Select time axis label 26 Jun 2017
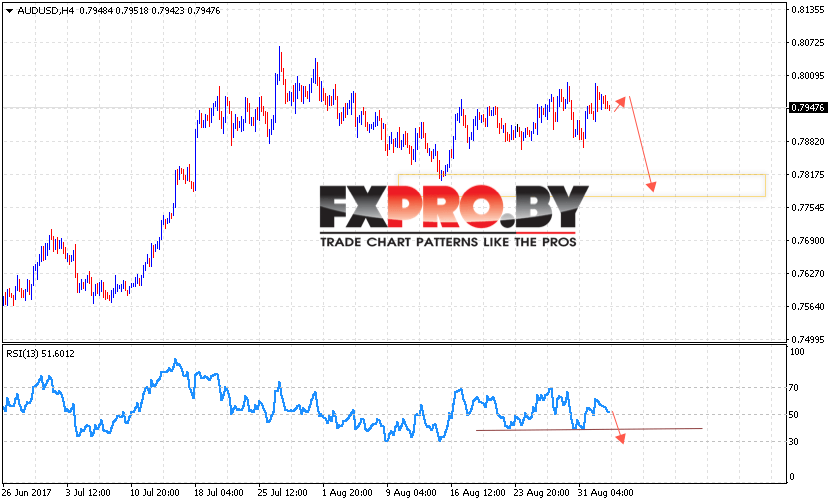The width and height of the screenshot is (829, 504). point(26,493)
